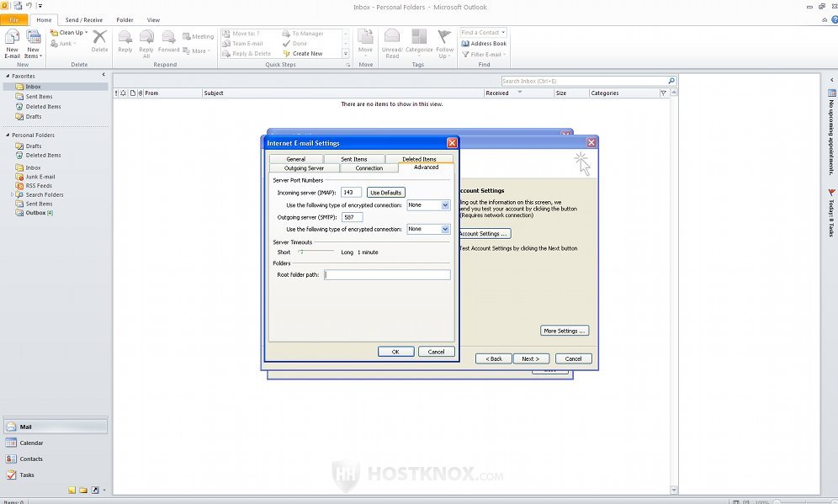
Task: Click the Outlook Help icon
Action: 835,19
